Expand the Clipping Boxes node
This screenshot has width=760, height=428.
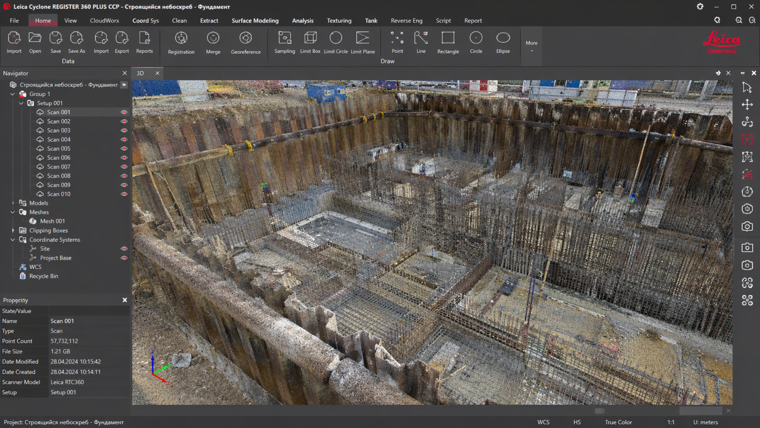(x=13, y=231)
